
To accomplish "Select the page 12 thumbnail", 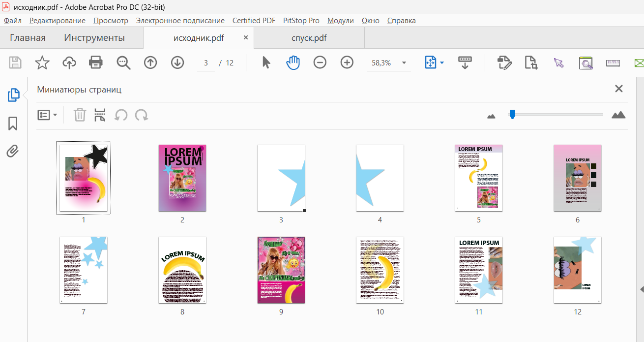I will pyautogui.click(x=578, y=270).
